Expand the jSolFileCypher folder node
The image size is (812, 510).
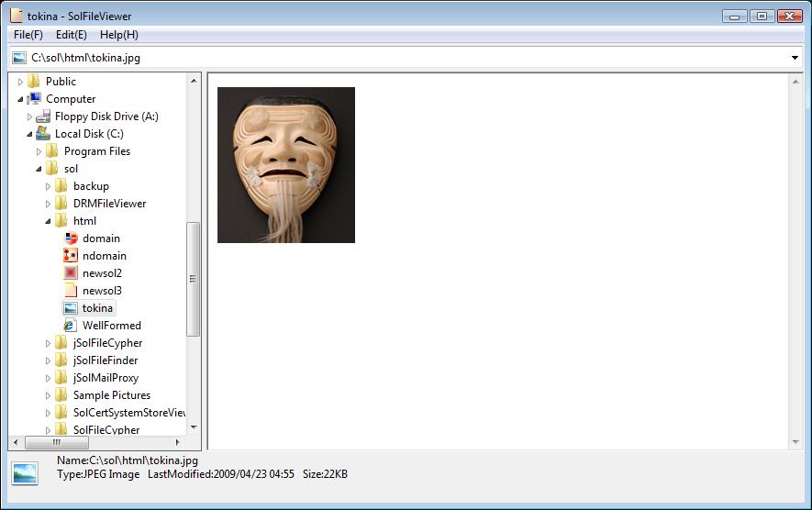[x=48, y=343]
